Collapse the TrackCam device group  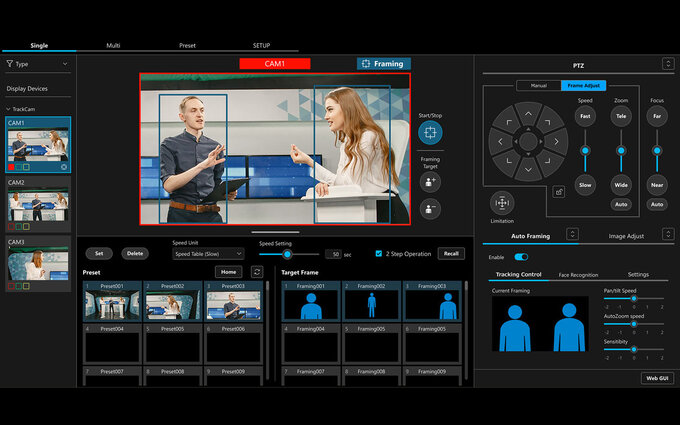coord(8,109)
